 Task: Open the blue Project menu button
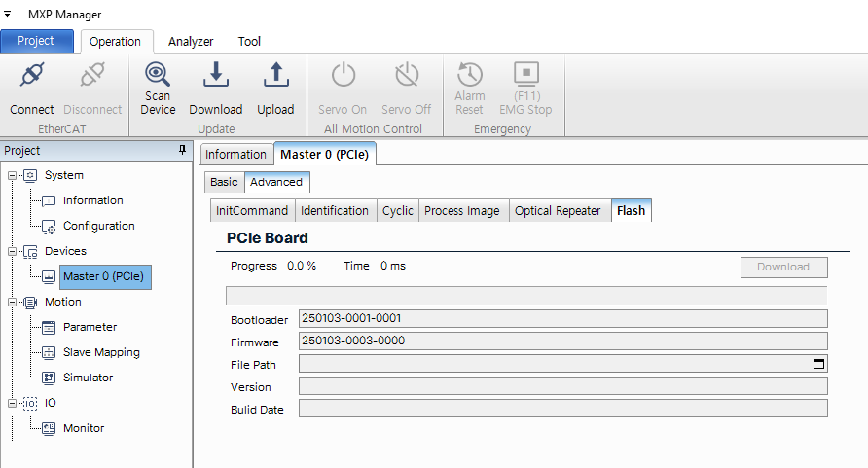[36, 42]
